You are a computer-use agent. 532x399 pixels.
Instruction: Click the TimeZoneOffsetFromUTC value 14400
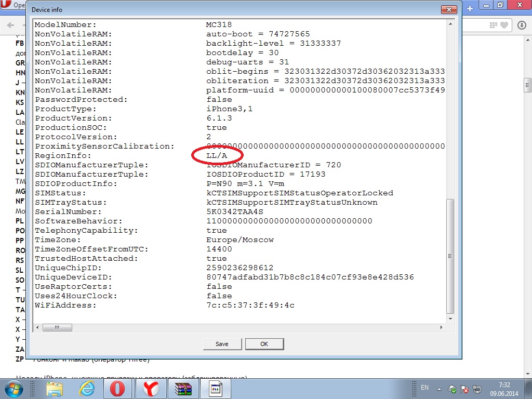[x=219, y=249]
